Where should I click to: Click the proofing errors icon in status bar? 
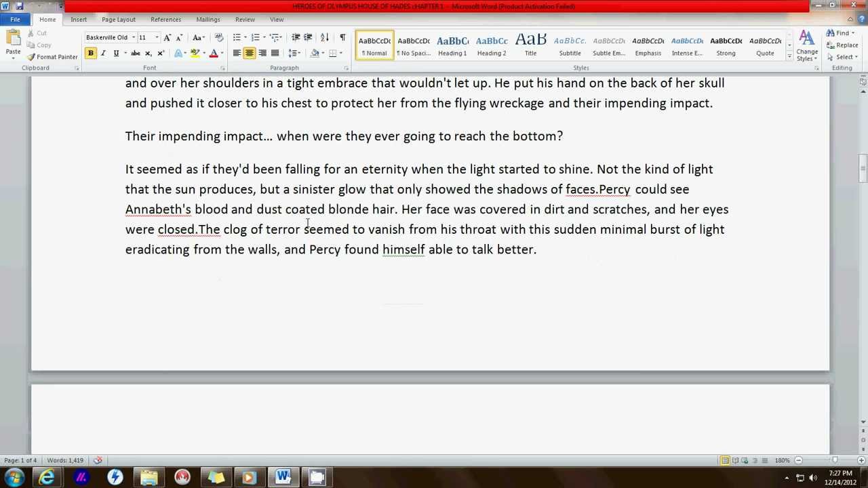point(98,460)
